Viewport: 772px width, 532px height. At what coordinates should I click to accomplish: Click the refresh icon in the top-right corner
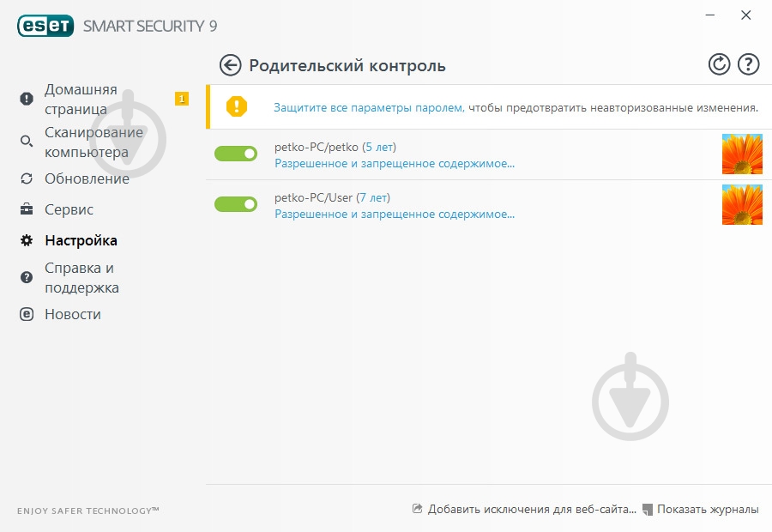719,63
